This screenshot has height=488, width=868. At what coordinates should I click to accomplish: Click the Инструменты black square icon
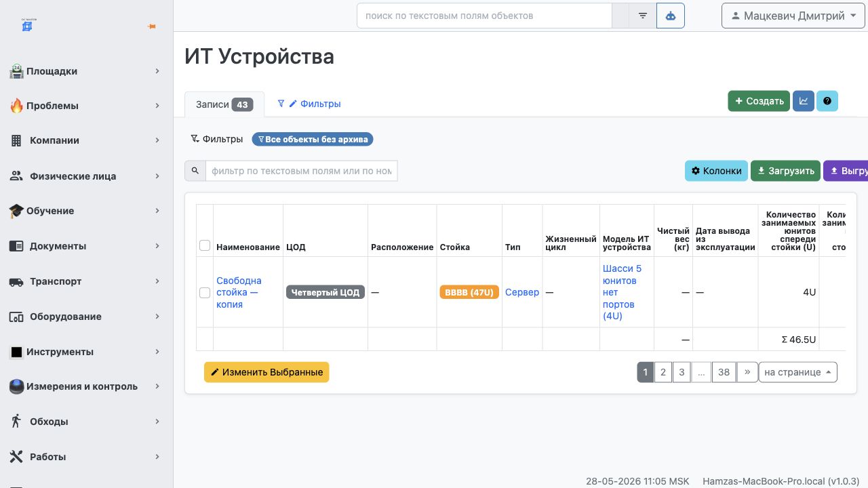(16, 352)
